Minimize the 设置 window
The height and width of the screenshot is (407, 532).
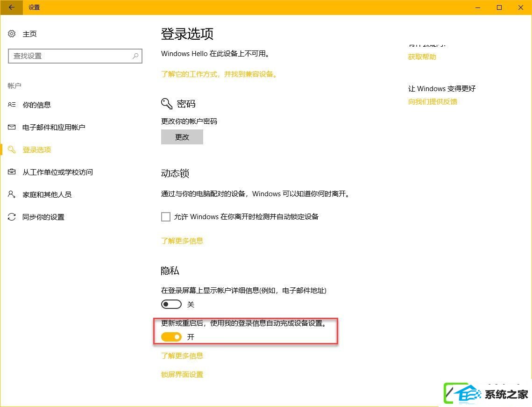478,7
